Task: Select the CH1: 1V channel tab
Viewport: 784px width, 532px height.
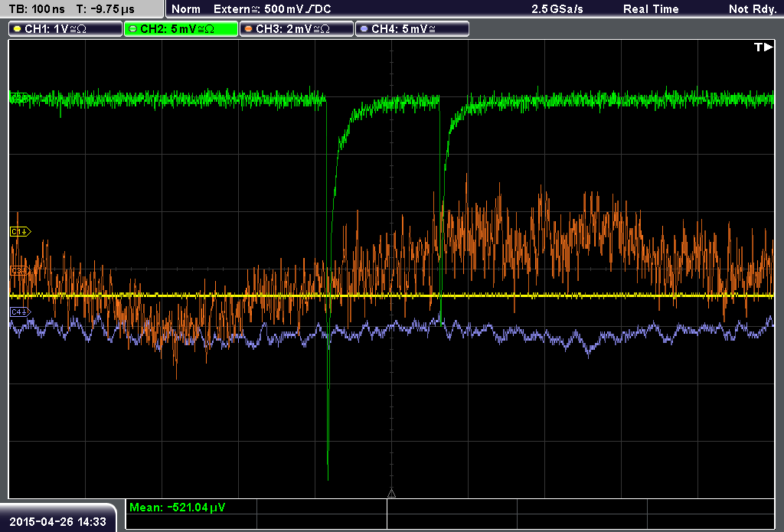Action: tap(66, 29)
